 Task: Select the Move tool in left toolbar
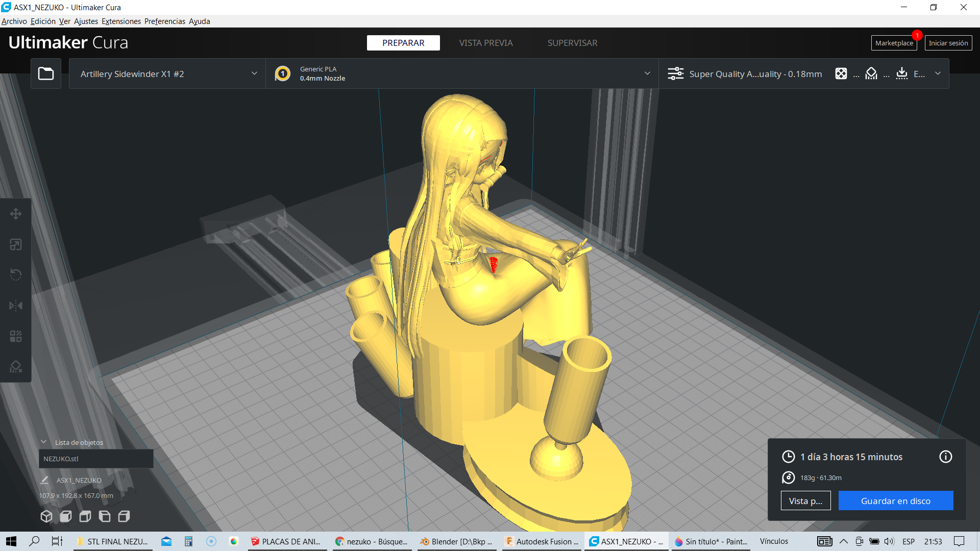16,214
